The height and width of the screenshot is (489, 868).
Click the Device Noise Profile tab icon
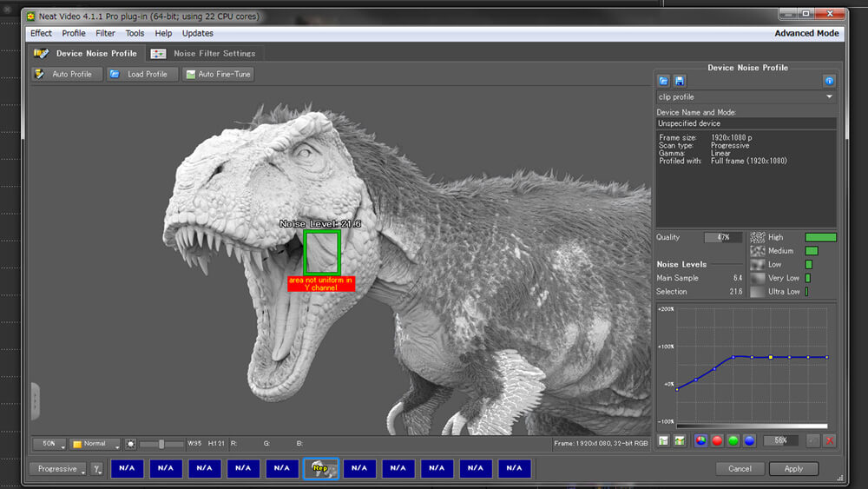pos(41,53)
